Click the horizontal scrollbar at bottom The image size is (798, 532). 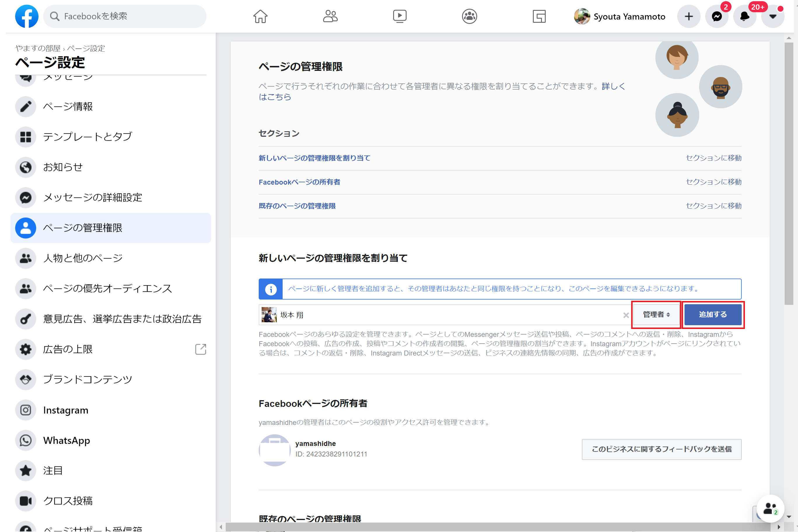(498, 526)
